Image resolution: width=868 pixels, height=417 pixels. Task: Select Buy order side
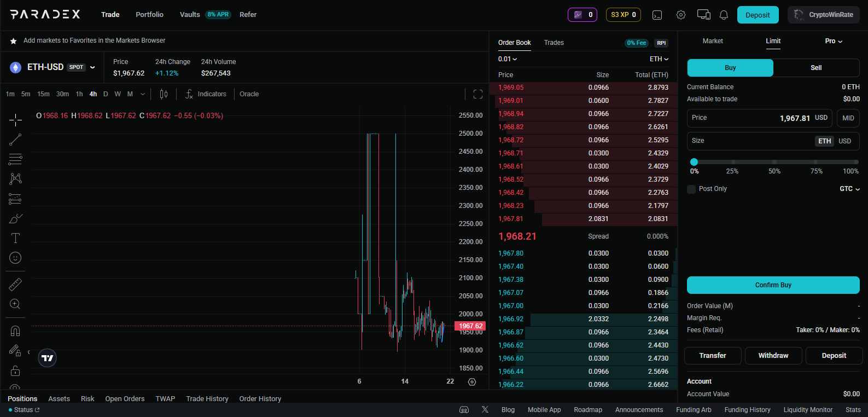[x=730, y=68]
